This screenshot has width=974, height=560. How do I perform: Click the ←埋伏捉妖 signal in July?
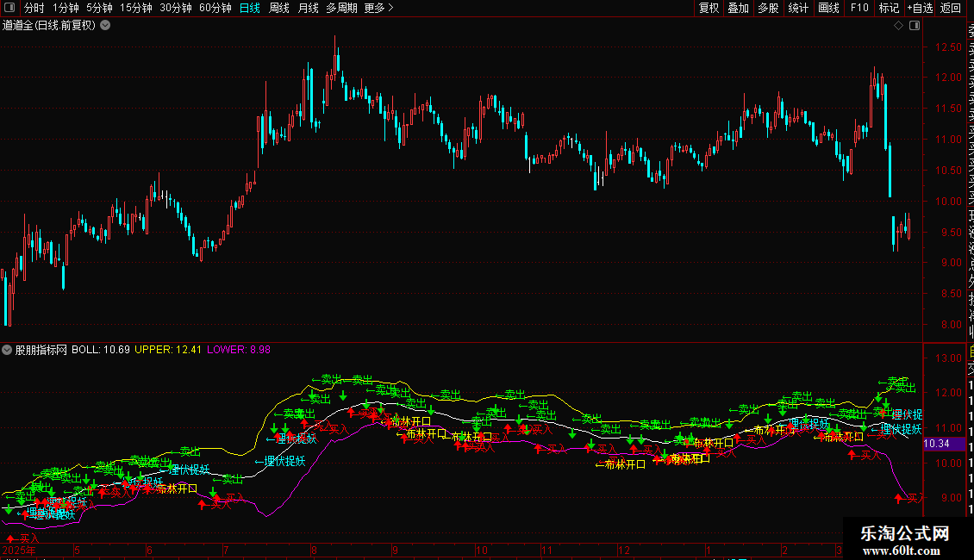pyautogui.click(x=280, y=461)
